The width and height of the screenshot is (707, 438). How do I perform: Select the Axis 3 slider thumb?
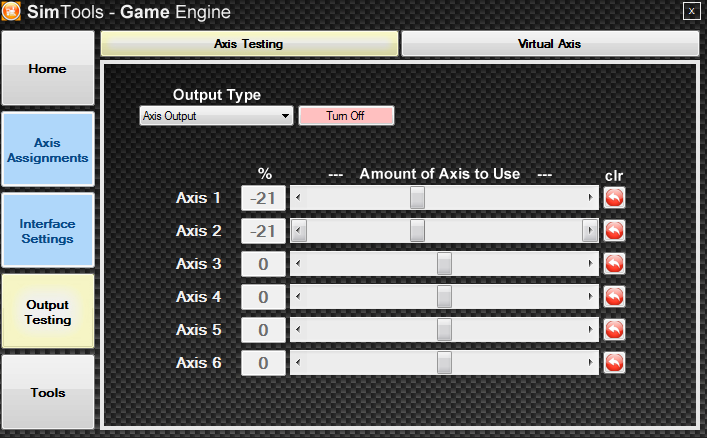click(x=444, y=263)
